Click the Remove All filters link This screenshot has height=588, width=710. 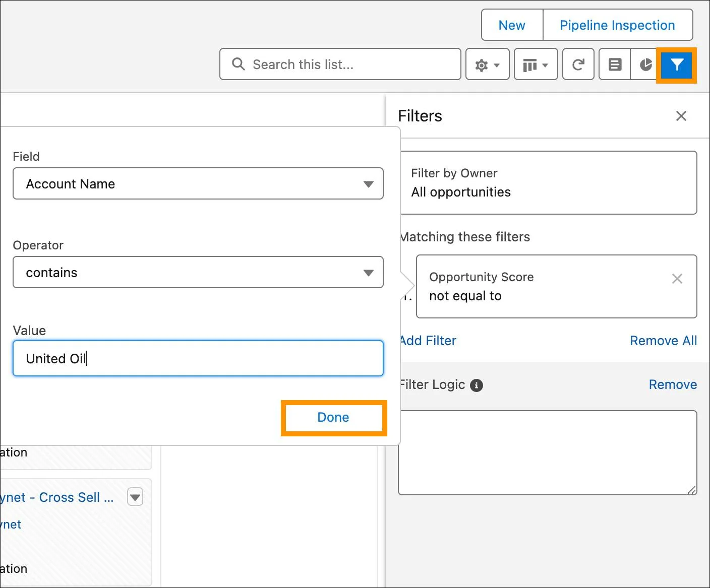pos(663,341)
